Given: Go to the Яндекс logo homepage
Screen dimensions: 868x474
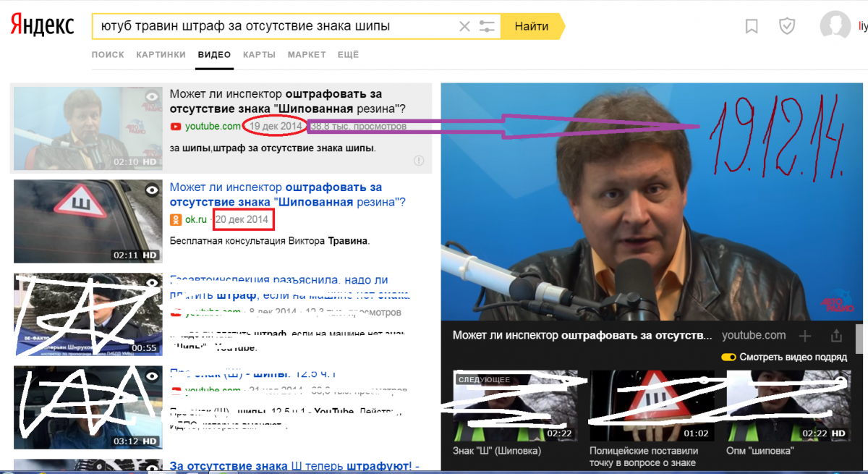Looking at the screenshot, I should (42, 26).
